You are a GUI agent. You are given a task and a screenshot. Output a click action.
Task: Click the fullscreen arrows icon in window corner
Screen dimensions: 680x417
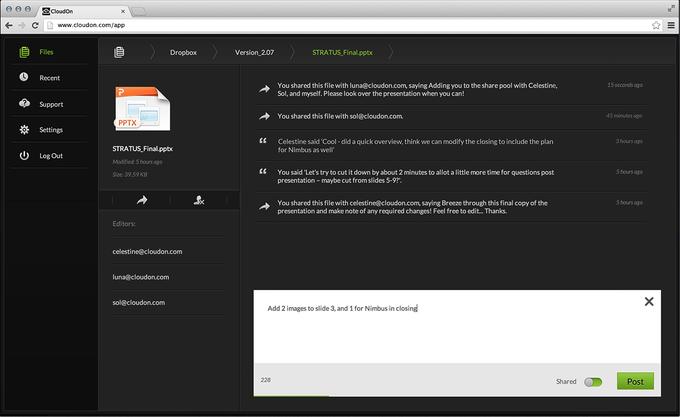(x=671, y=8)
